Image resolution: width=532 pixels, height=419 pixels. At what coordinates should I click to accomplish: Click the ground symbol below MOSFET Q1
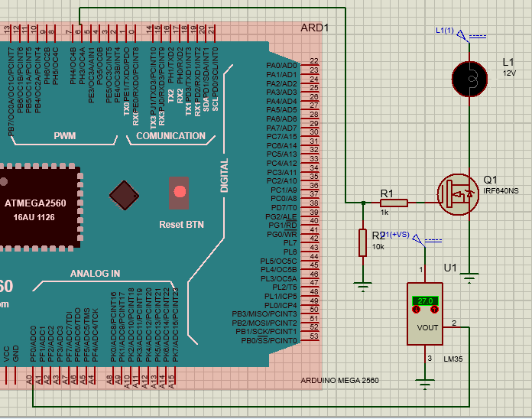click(x=469, y=278)
